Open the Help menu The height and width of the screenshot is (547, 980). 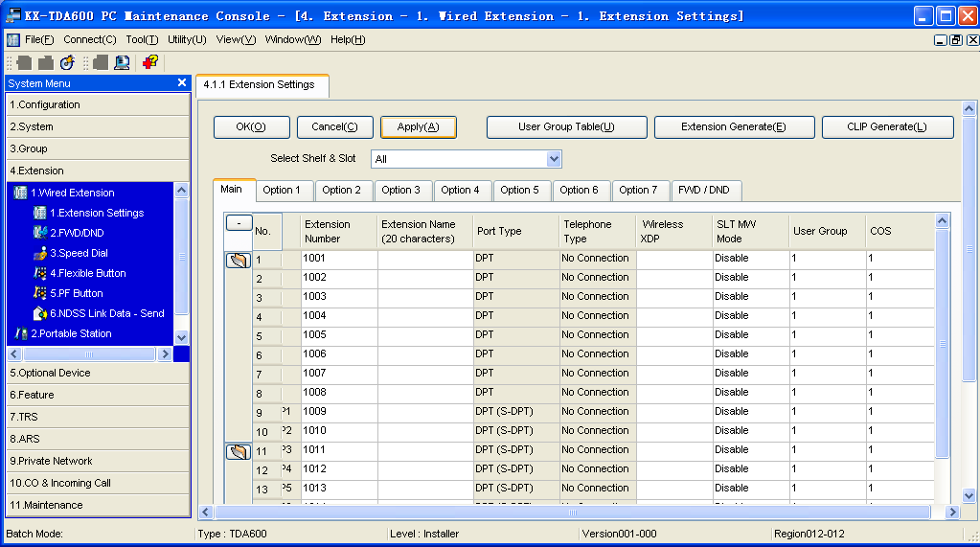point(348,39)
